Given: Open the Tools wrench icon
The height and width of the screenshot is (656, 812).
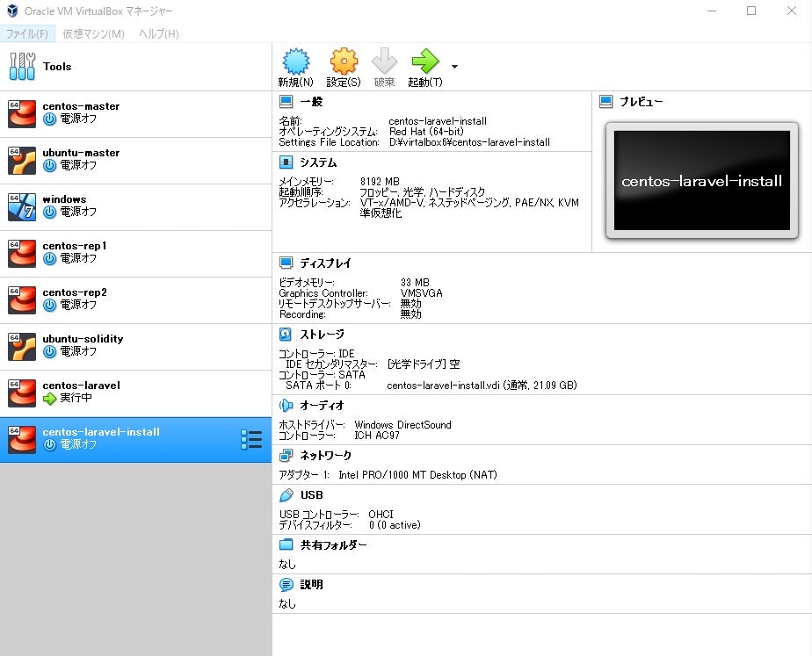Looking at the screenshot, I should [22, 66].
